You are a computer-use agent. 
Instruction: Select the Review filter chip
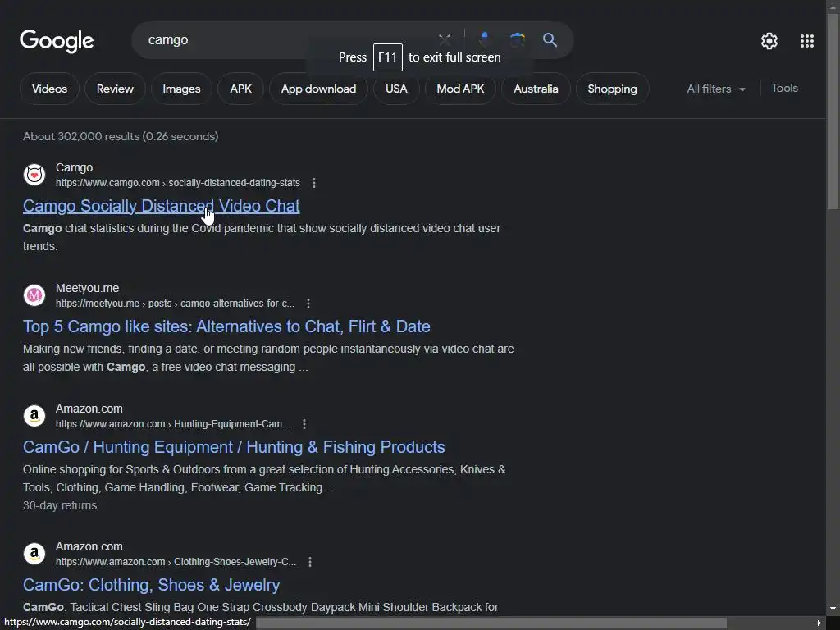coord(115,89)
